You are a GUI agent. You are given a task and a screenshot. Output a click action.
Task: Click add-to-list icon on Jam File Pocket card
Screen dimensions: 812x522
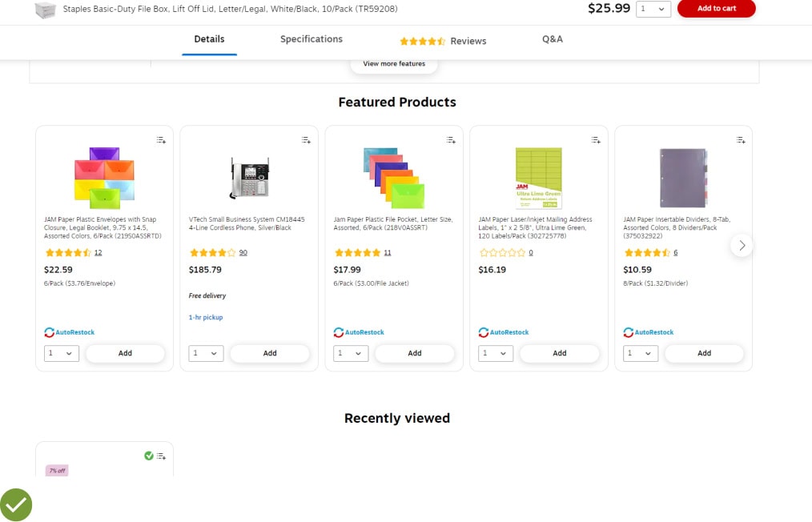click(x=451, y=140)
